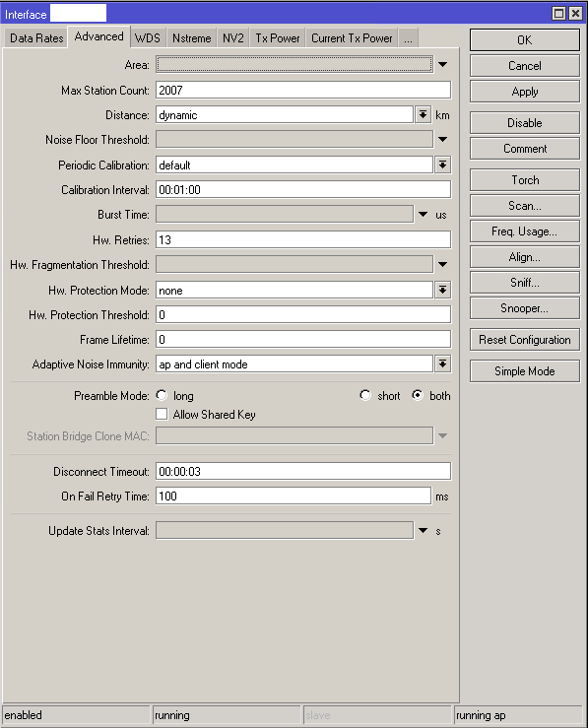Open the Periodic Calibration dropdown
The height and width of the screenshot is (728, 588).
443,165
